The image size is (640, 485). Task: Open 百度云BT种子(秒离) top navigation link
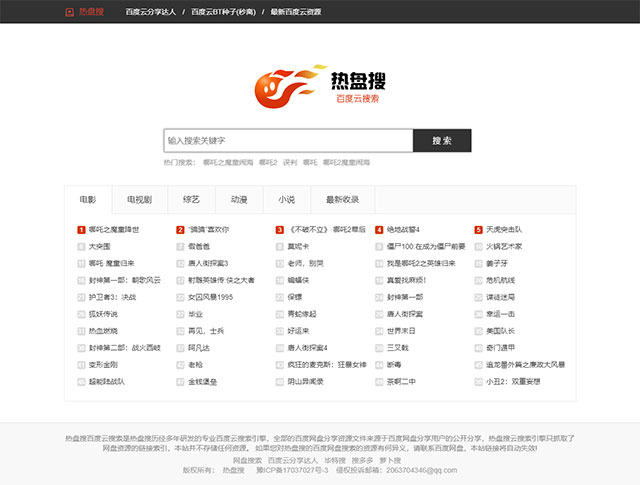pyautogui.click(x=223, y=12)
